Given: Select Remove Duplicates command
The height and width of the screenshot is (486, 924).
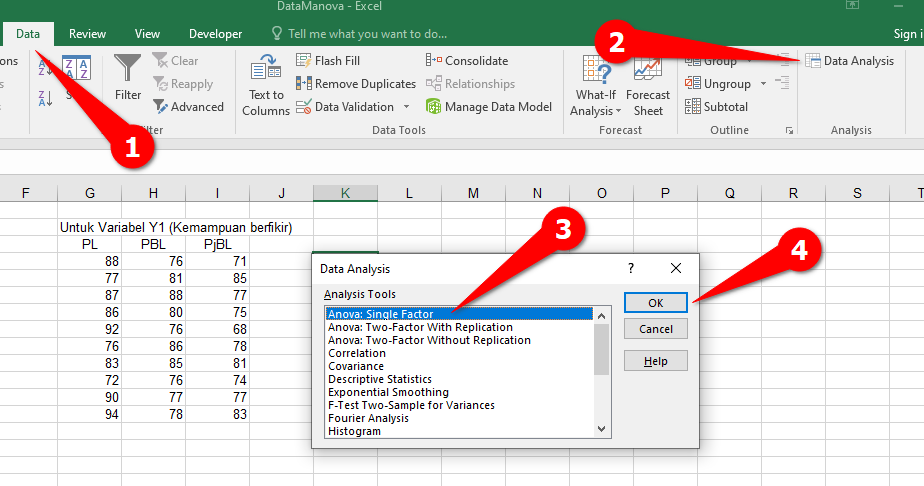Looking at the screenshot, I should (x=356, y=84).
